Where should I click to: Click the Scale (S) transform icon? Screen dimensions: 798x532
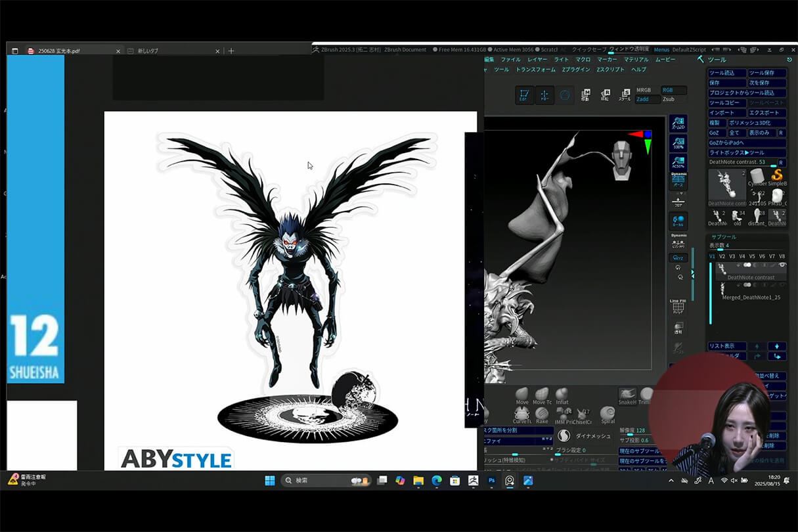[625, 95]
